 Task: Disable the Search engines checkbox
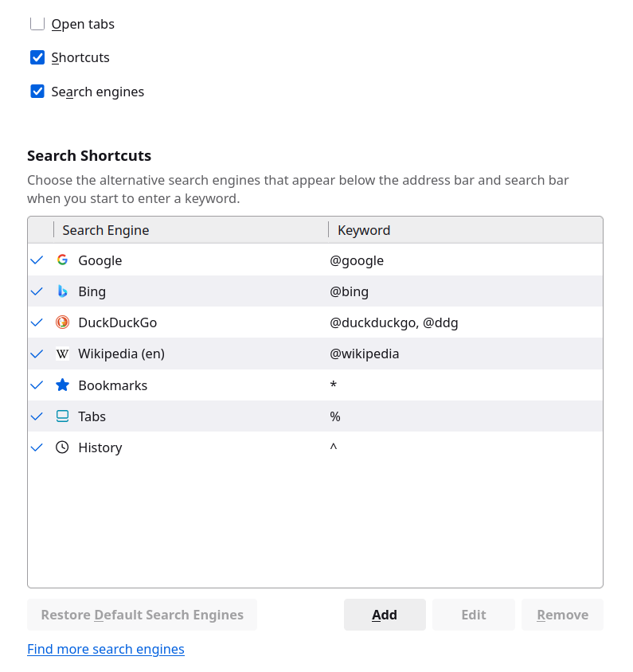coord(37,92)
